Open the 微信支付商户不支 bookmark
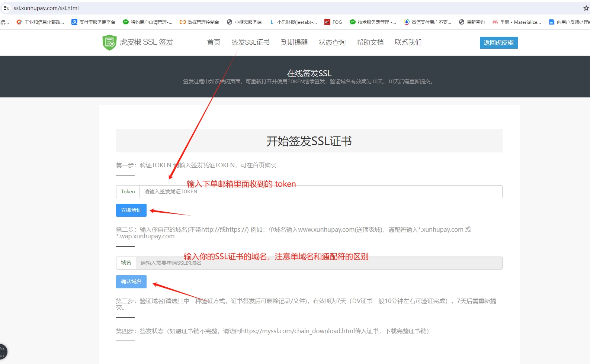 [427, 22]
